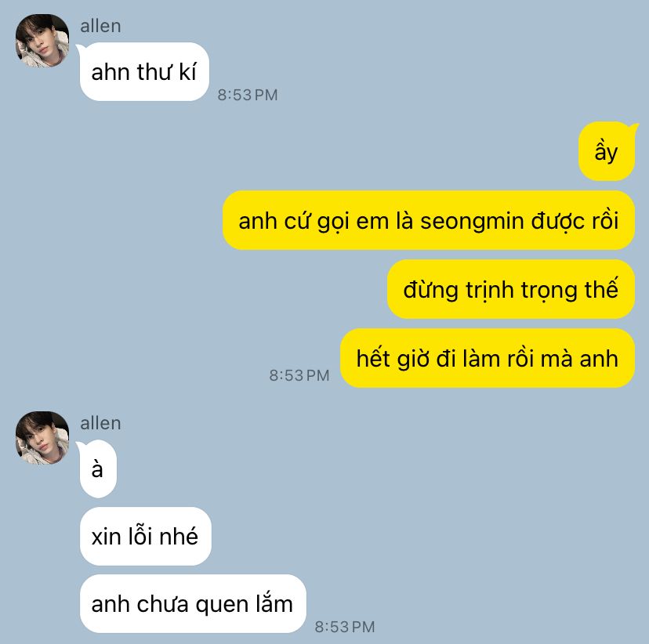Select the 'đừng trịnh trọng thế' bubble
The width and height of the screenshot is (649, 644).
511,289
